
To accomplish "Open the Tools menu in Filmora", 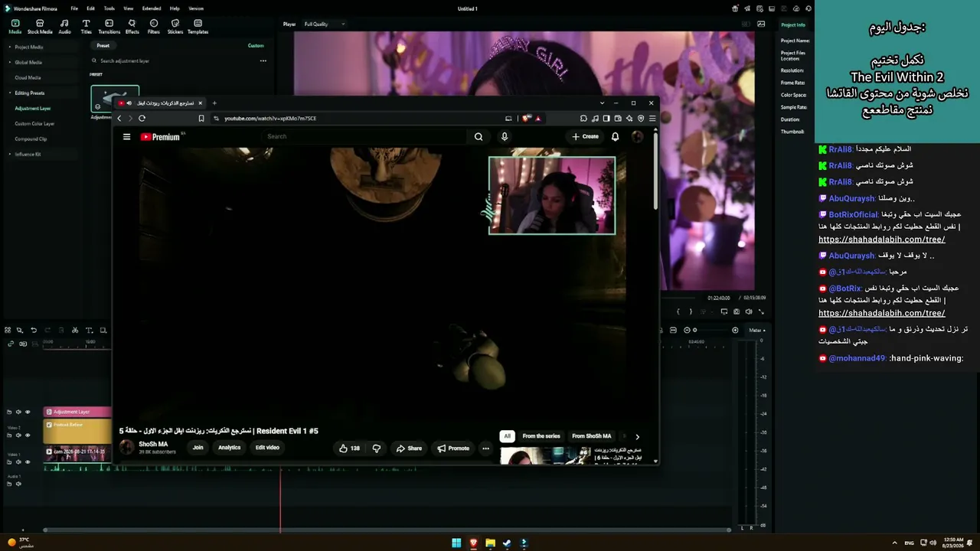I will [x=109, y=8].
